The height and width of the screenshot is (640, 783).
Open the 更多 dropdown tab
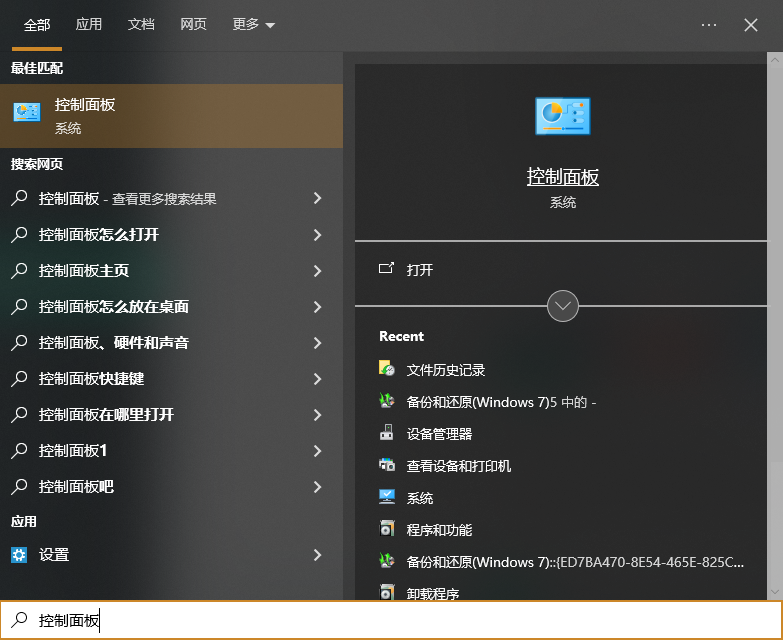pyautogui.click(x=253, y=24)
